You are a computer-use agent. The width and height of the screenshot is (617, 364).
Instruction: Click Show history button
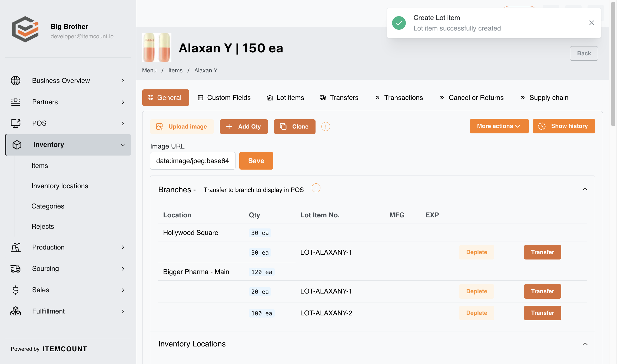click(x=564, y=126)
